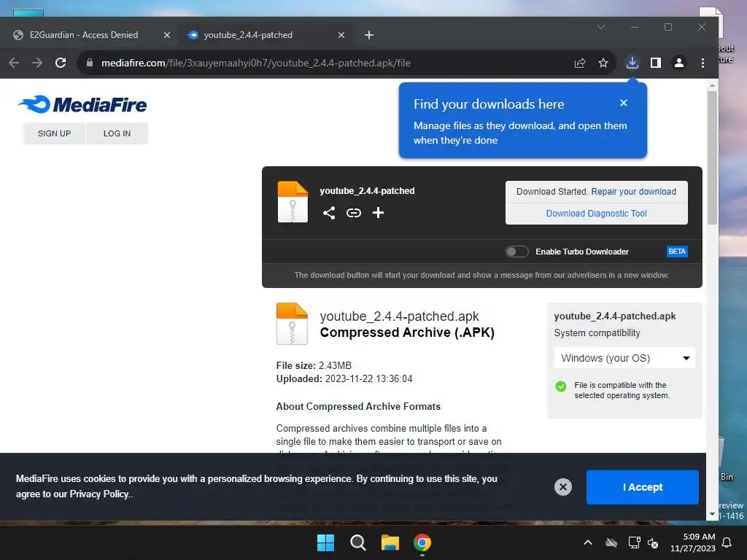Open the tab search chevron in title bar

[601, 27]
